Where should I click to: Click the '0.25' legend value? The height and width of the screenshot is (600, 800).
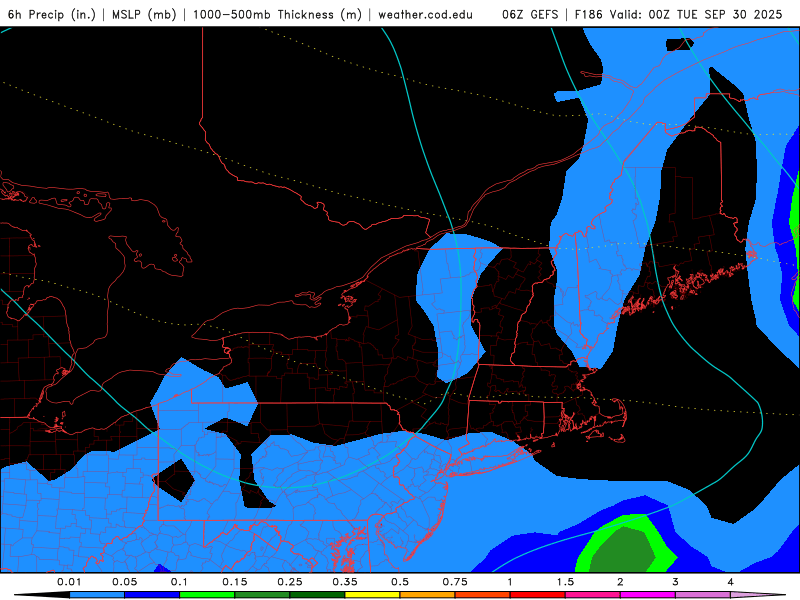pos(290,582)
